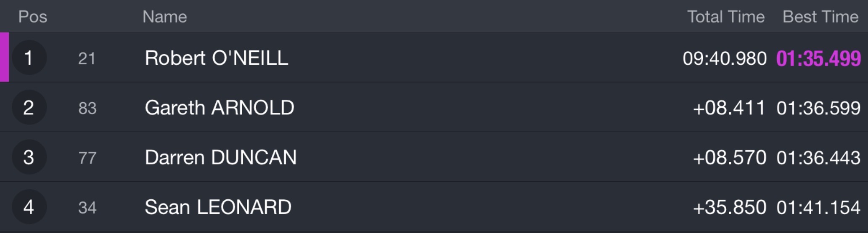Screen dimensions: 868x233
Task: Click car number 34
Action: pyautogui.click(x=87, y=207)
